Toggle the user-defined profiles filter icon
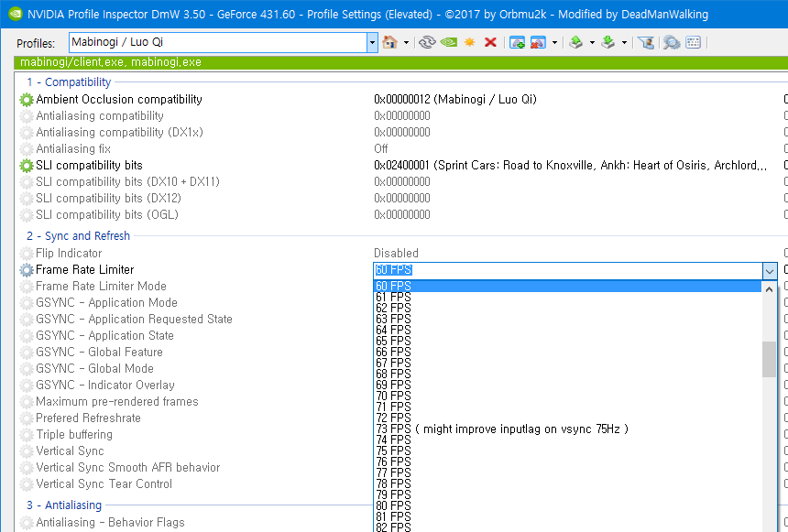Viewport: 788px width, 532px height. click(646, 42)
